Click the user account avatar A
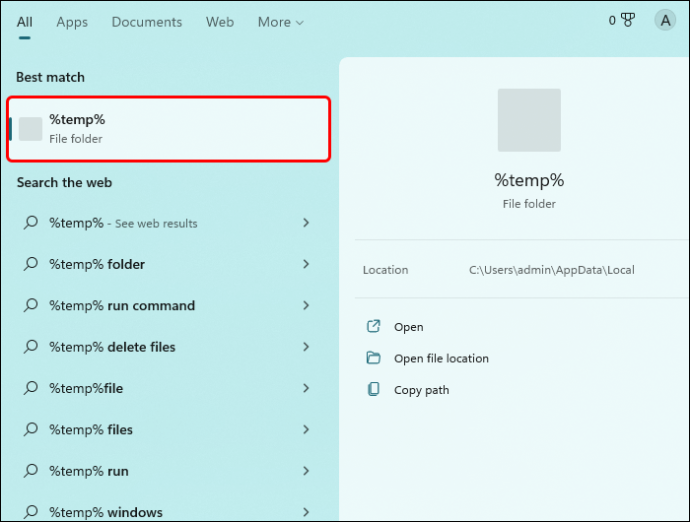The width and height of the screenshot is (690, 522). point(665,20)
